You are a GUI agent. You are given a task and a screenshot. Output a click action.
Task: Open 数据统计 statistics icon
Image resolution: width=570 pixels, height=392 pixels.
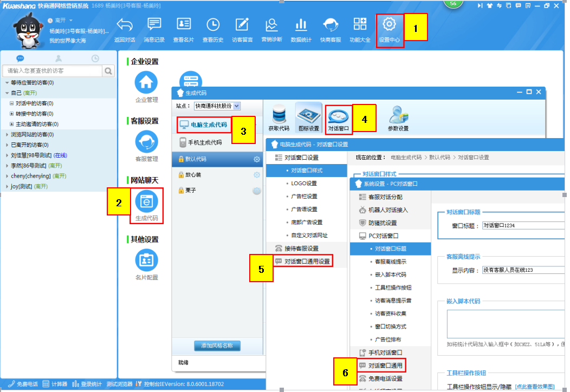(301, 30)
